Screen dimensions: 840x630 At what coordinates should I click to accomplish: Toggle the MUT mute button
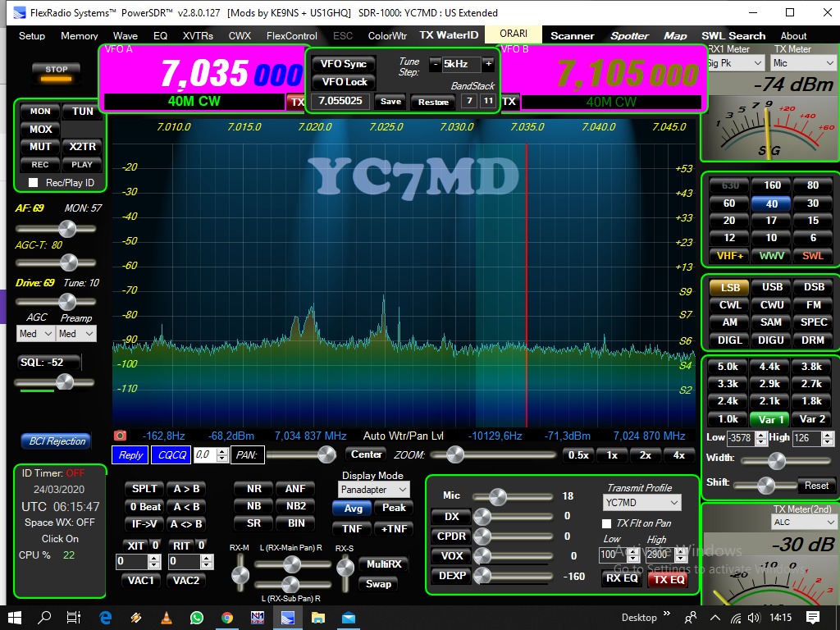coord(40,147)
